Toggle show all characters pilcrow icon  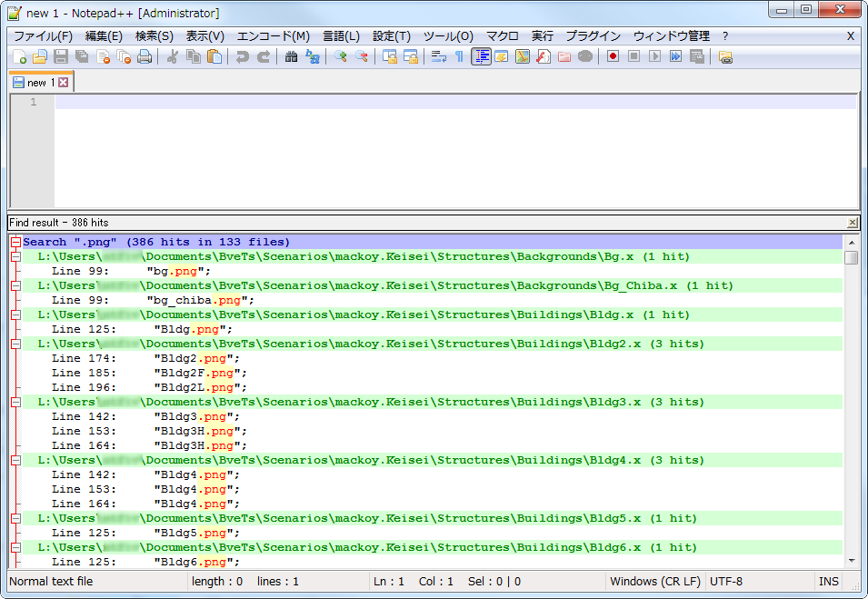[460, 56]
